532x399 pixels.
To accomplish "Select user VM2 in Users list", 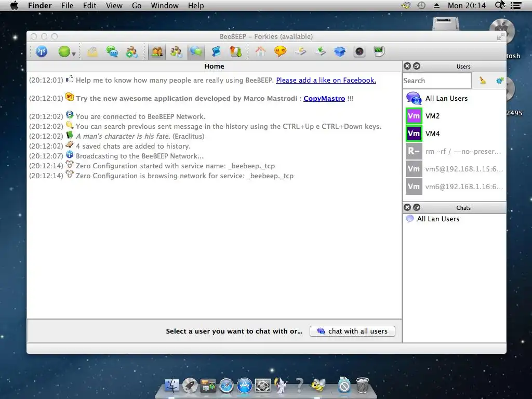I will (x=454, y=116).
